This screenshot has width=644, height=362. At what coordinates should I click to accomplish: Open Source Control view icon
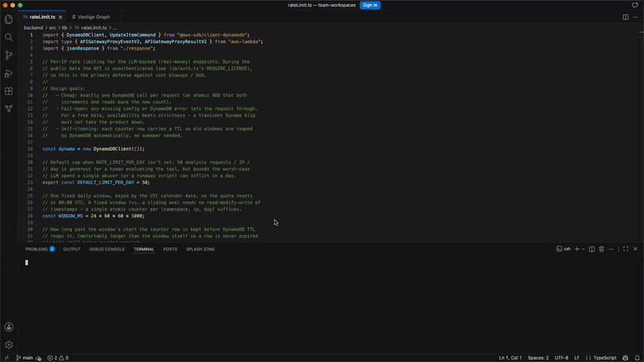point(9,55)
